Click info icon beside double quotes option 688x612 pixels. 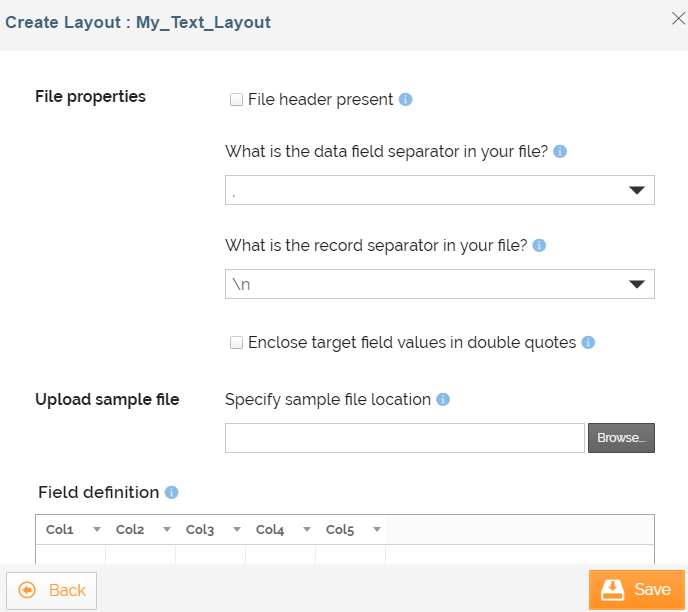pyautogui.click(x=588, y=342)
